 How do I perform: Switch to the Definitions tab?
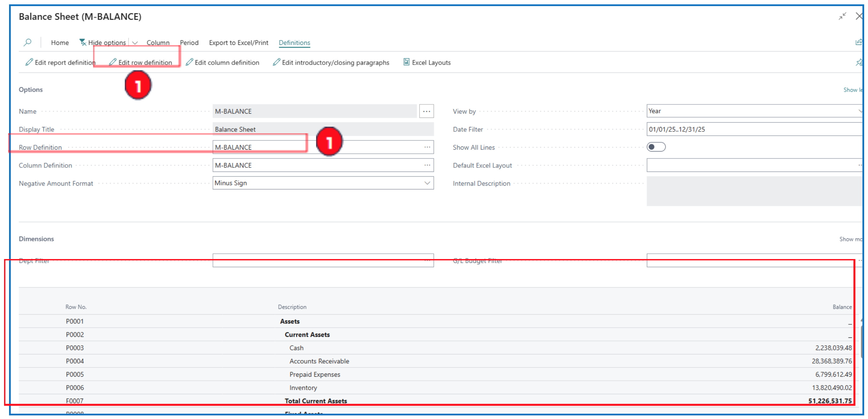coord(294,43)
